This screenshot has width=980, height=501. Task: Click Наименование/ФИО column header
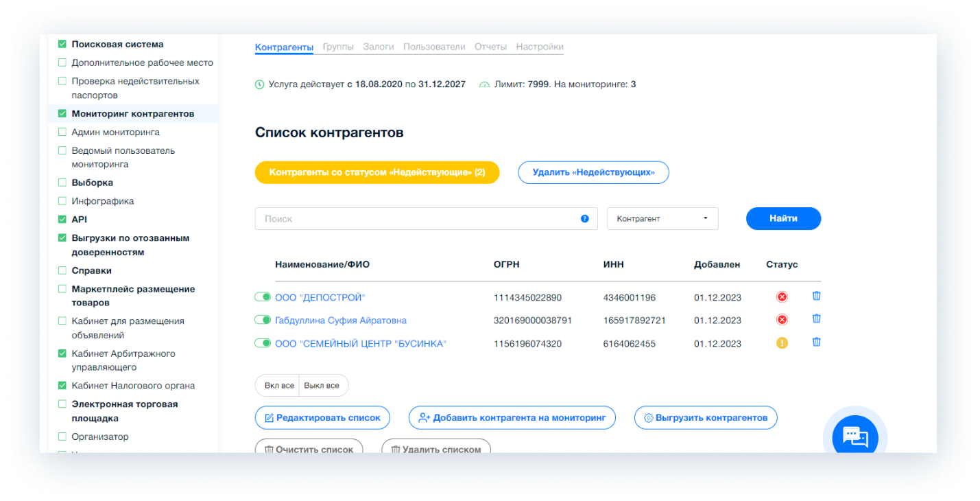click(x=322, y=264)
